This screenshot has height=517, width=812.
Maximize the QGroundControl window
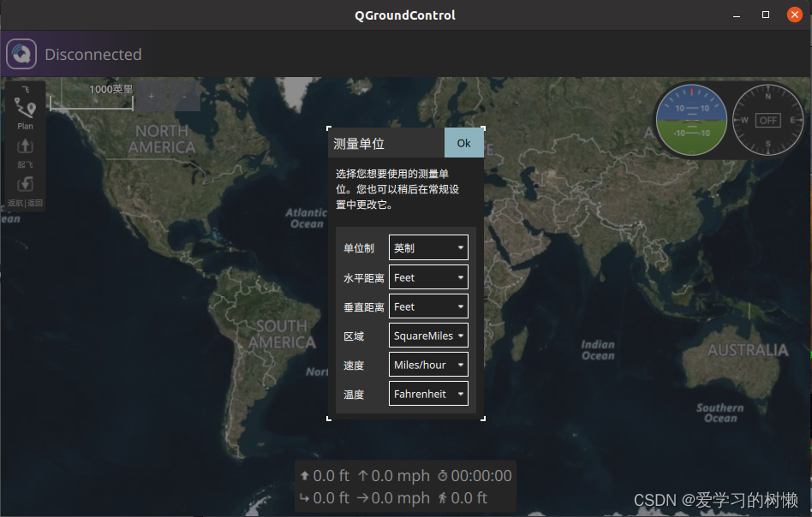766,15
